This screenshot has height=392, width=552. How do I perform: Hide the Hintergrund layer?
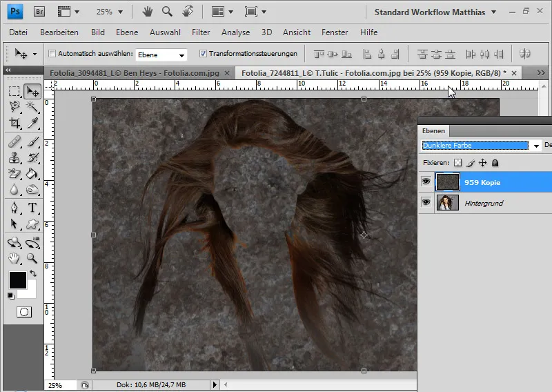[426, 202]
